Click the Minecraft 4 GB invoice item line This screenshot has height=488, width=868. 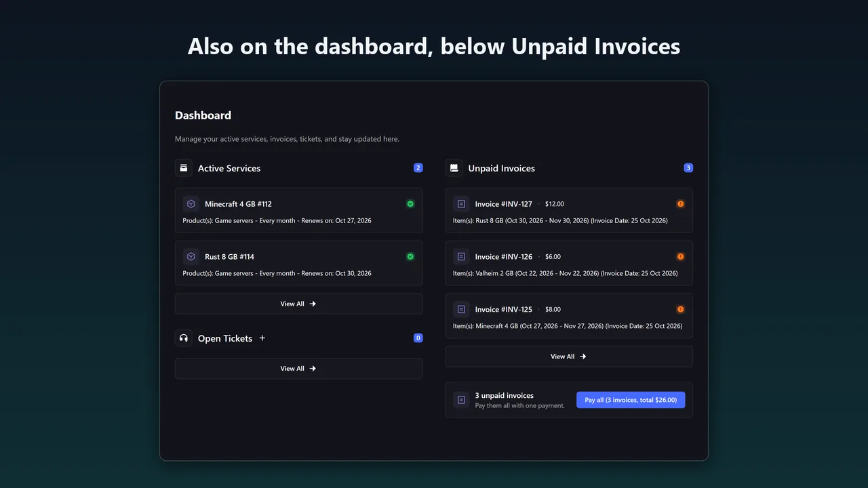(568, 327)
